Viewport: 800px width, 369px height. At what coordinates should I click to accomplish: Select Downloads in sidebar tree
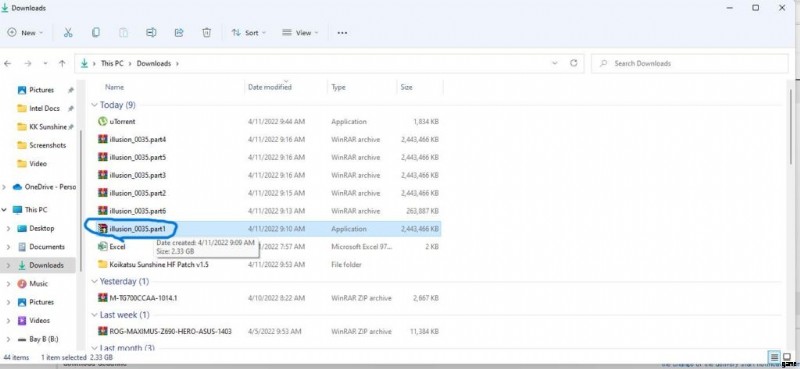tap(46, 265)
